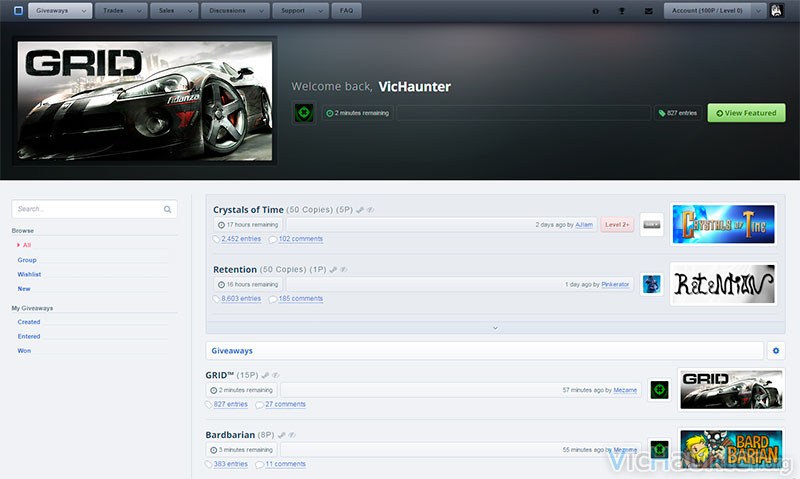Expand the Discussions menu arrow
The height and width of the screenshot is (479, 800).
261,11
